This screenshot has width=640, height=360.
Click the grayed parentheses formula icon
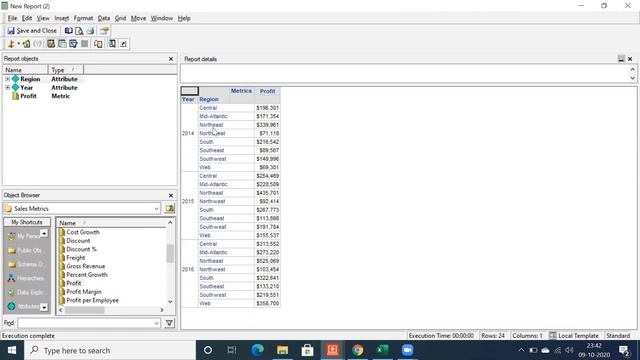[x=37, y=44]
